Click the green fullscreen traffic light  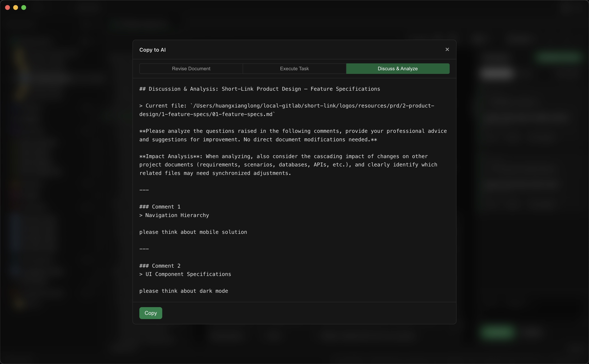(24, 7)
